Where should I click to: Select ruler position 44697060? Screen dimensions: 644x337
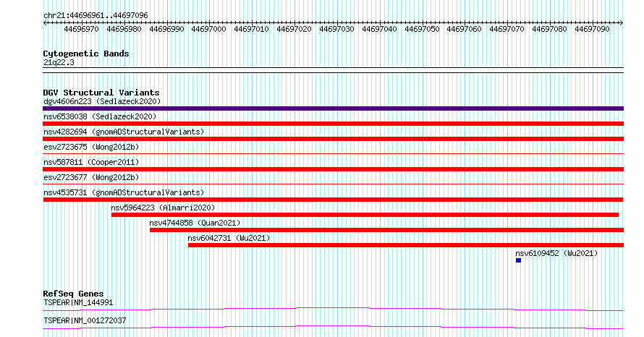(464, 29)
